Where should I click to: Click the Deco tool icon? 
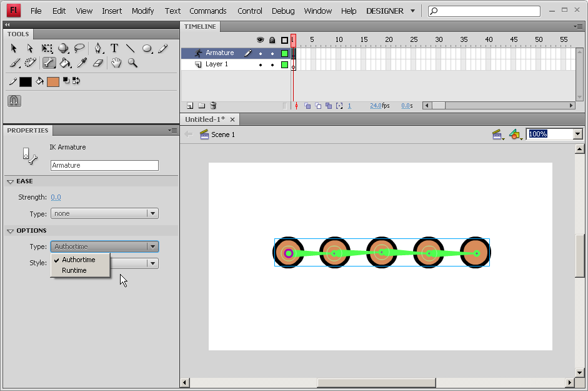[x=30, y=63]
